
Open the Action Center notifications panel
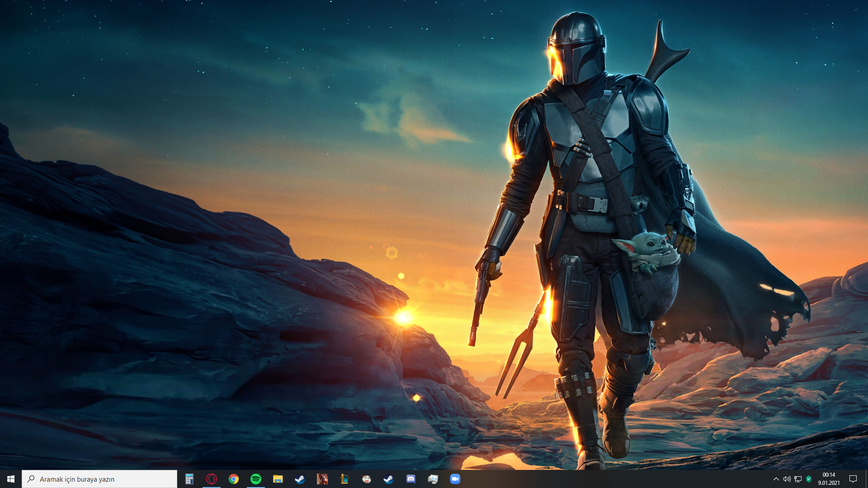pyautogui.click(x=853, y=479)
